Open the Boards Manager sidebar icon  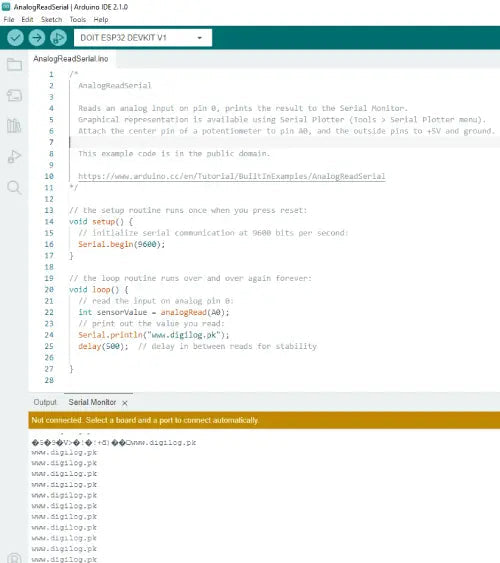click(x=14, y=96)
